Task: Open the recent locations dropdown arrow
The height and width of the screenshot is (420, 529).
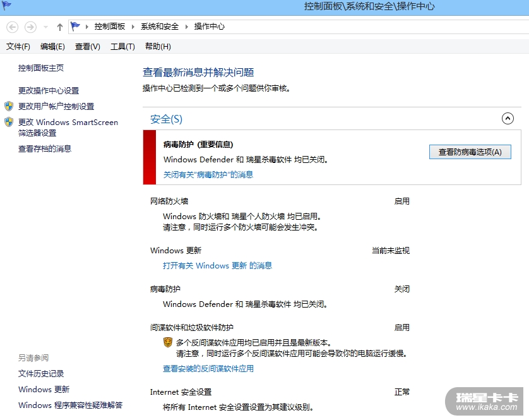Action: 45,27
